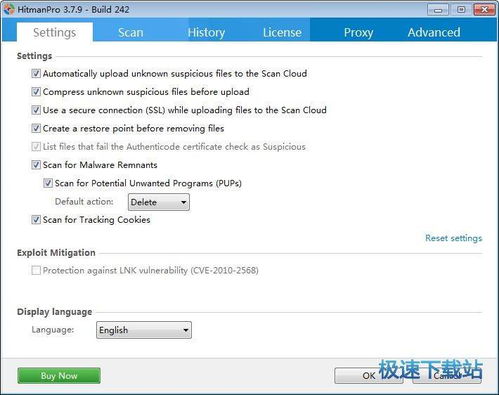The image size is (499, 395).
Task: Click the Cancel button
Action: (x=447, y=376)
